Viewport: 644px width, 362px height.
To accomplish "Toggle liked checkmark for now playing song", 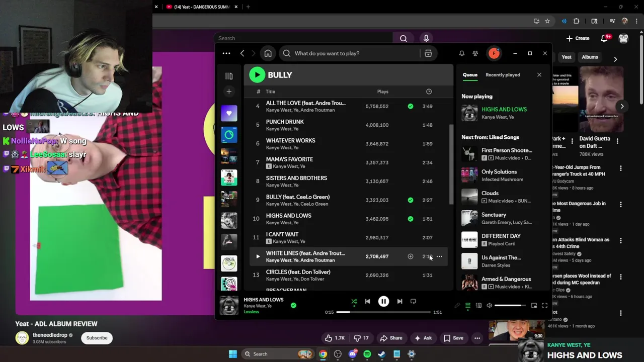I will tap(293, 305).
